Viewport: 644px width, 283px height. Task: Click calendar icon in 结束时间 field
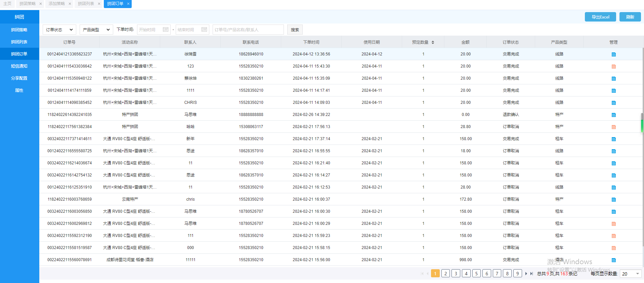tap(204, 30)
